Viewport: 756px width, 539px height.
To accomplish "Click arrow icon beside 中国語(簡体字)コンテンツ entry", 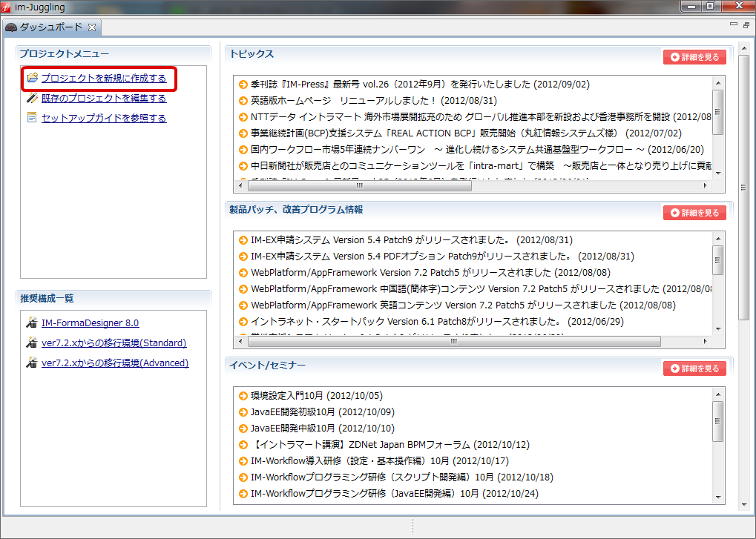I will tap(243, 289).
